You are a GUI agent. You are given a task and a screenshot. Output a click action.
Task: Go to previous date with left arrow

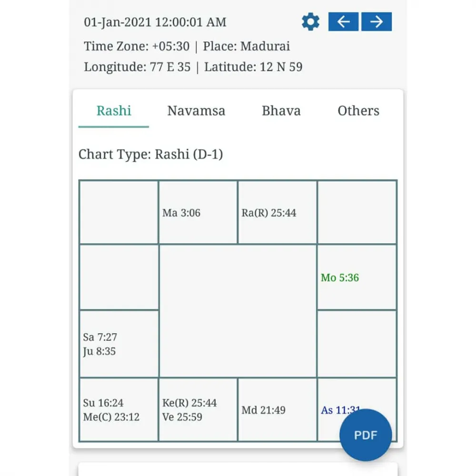343,22
